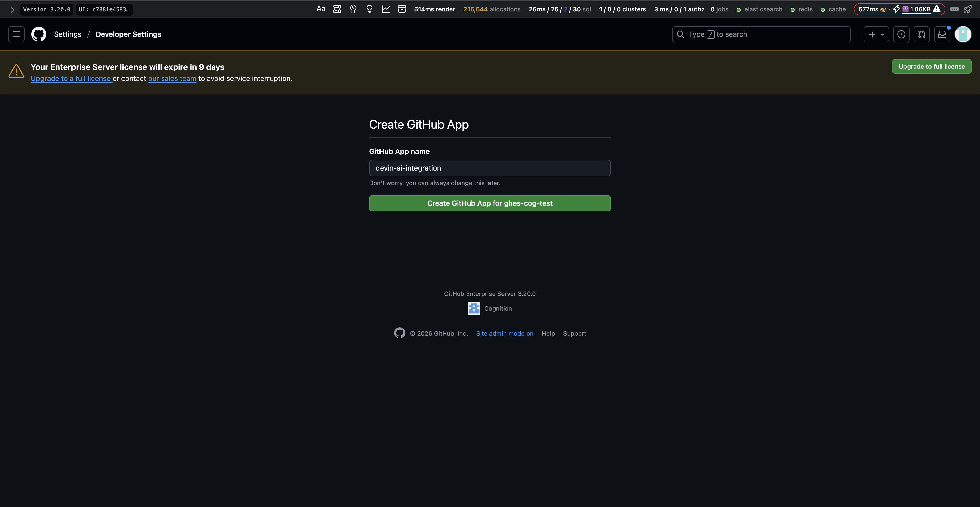View the 215,544 allocations stat

click(x=492, y=9)
